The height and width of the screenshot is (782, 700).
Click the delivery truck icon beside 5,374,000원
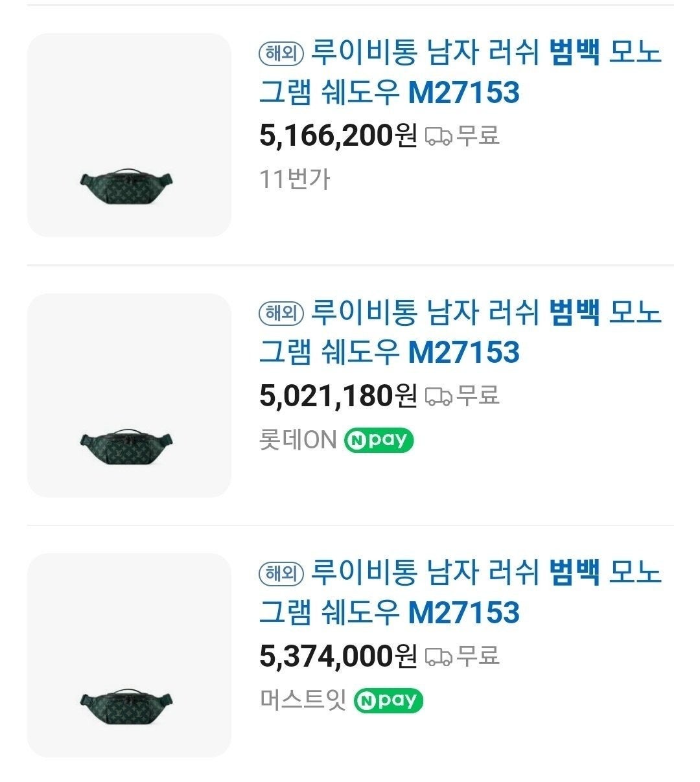click(x=438, y=656)
